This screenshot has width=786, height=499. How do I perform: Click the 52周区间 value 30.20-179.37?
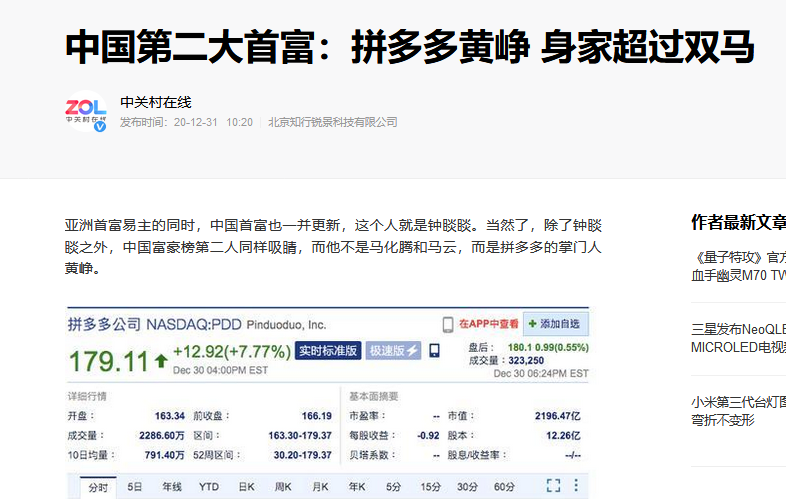[x=302, y=455]
